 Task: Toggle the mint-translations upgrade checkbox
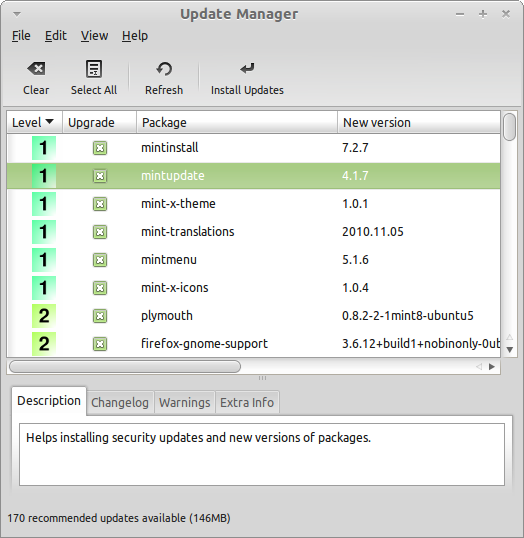coord(100,232)
